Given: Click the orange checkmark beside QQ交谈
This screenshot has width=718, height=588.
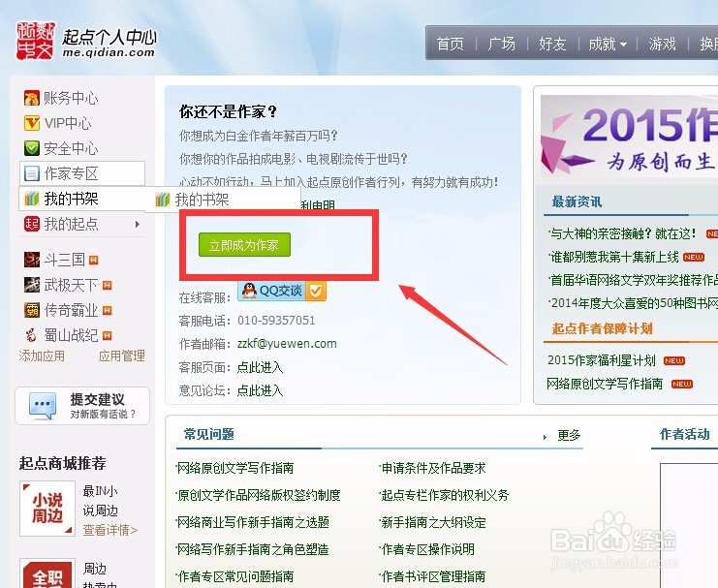Looking at the screenshot, I should click(316, 291).
